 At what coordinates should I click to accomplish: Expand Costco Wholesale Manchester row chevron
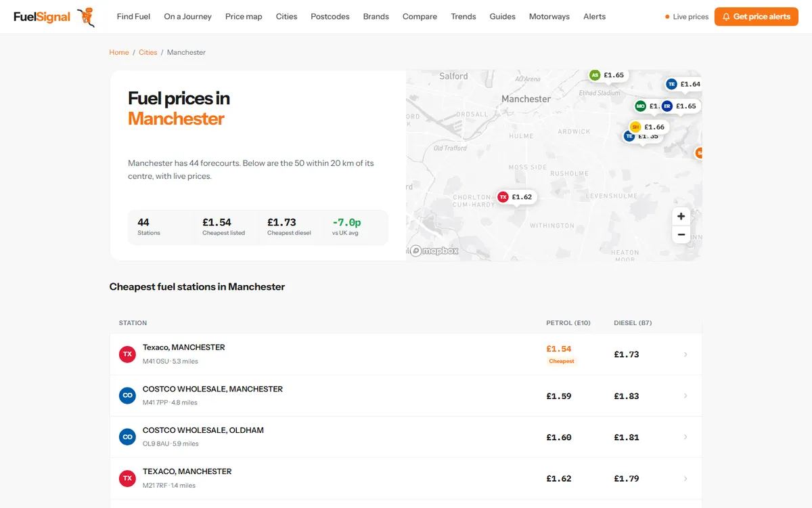click(x=685, y=396)
